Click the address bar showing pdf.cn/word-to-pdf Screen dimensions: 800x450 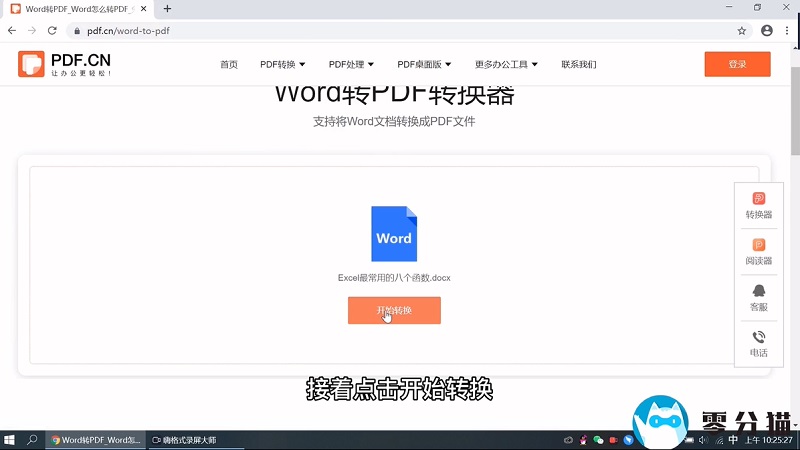tap(400, 31)
